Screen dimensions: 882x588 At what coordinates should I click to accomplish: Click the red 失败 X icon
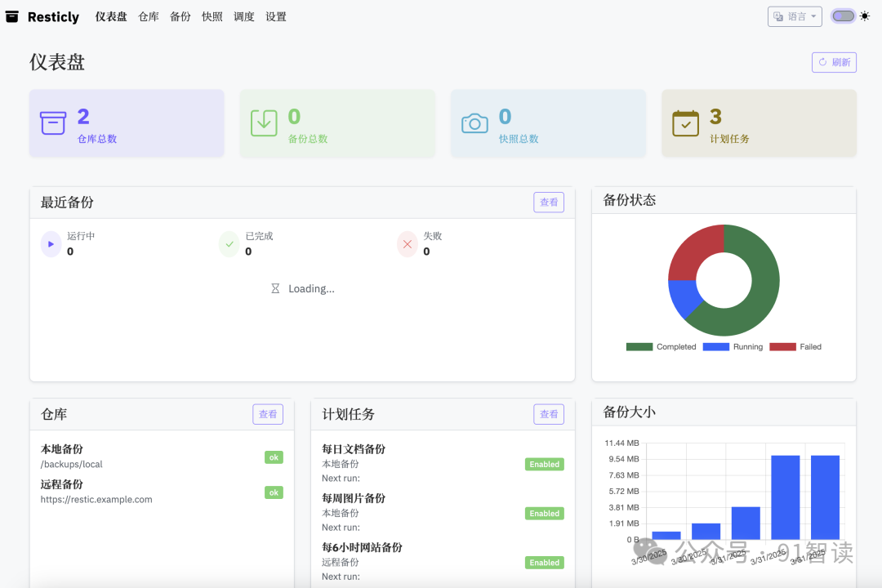(408, 243)
